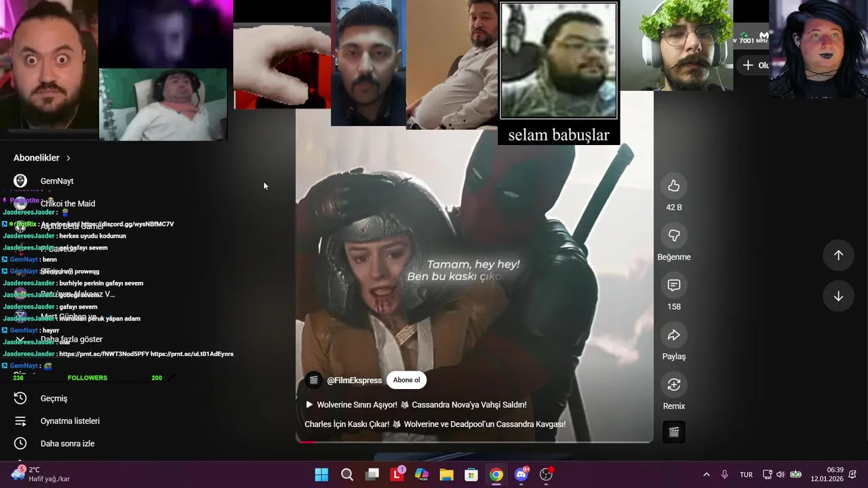Open volume control in system tray
This screenshot has height=488, width=868.
[x=781, y=474]
